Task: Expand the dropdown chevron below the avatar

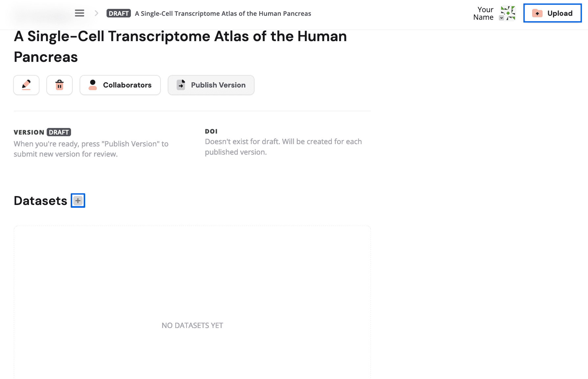Action: coord(501,17)
